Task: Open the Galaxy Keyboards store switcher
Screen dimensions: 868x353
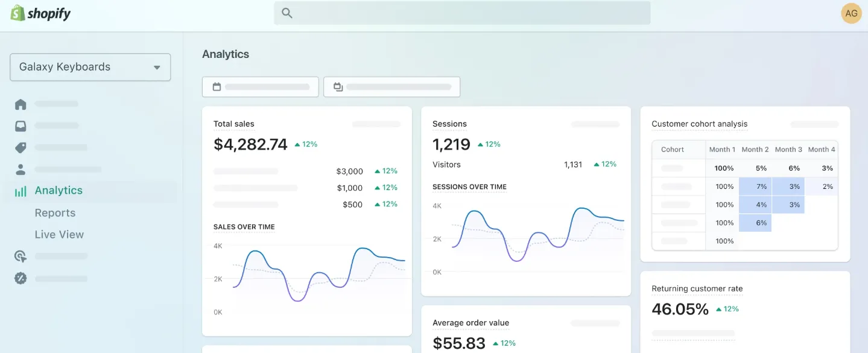Action: pyautogui.click(x=89, y=67)
